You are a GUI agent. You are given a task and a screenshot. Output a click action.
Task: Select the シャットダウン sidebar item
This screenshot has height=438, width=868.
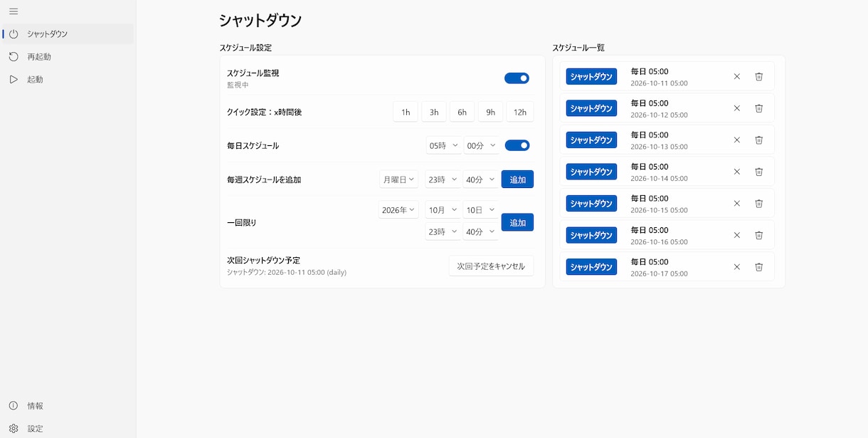click(68, 33)
